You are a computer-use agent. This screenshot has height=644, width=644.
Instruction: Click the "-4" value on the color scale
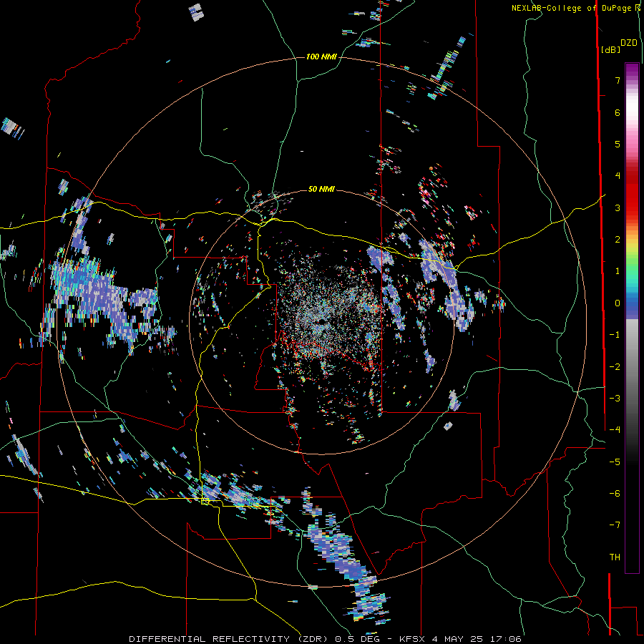[x=615, y=430]
